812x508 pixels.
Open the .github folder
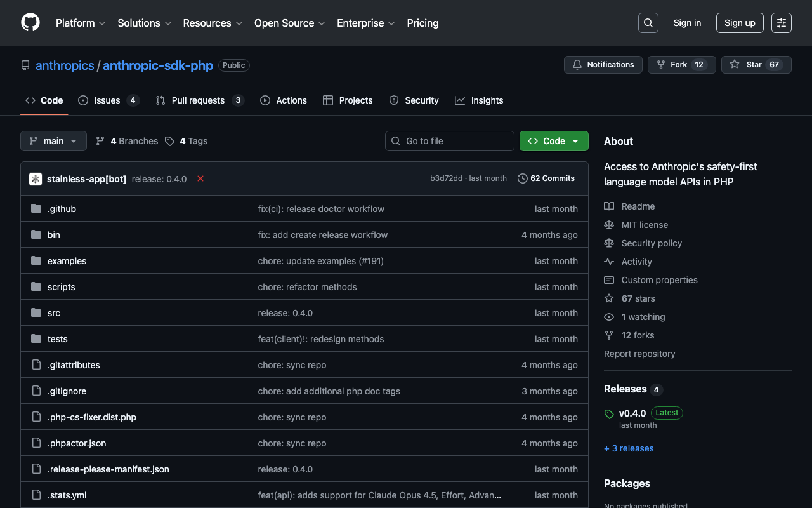(x=62, y=209)
